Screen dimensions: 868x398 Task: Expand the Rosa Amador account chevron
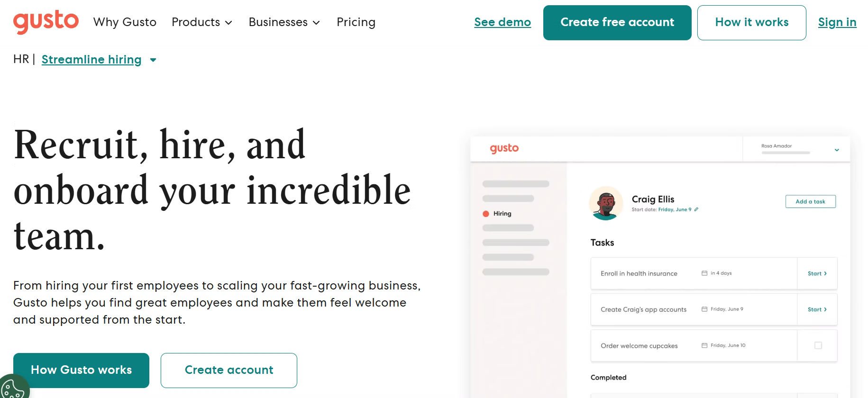pyautogui.click(x=837, y=150)
